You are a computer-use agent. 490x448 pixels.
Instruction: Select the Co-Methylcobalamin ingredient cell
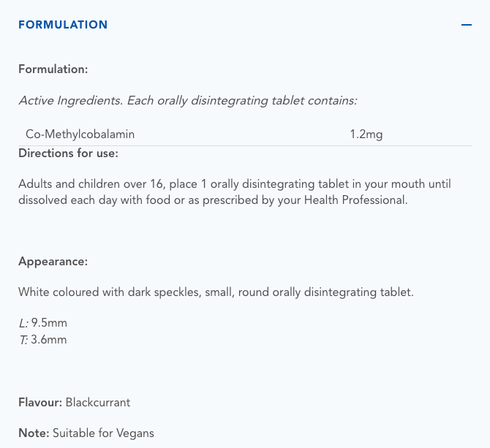80,134
